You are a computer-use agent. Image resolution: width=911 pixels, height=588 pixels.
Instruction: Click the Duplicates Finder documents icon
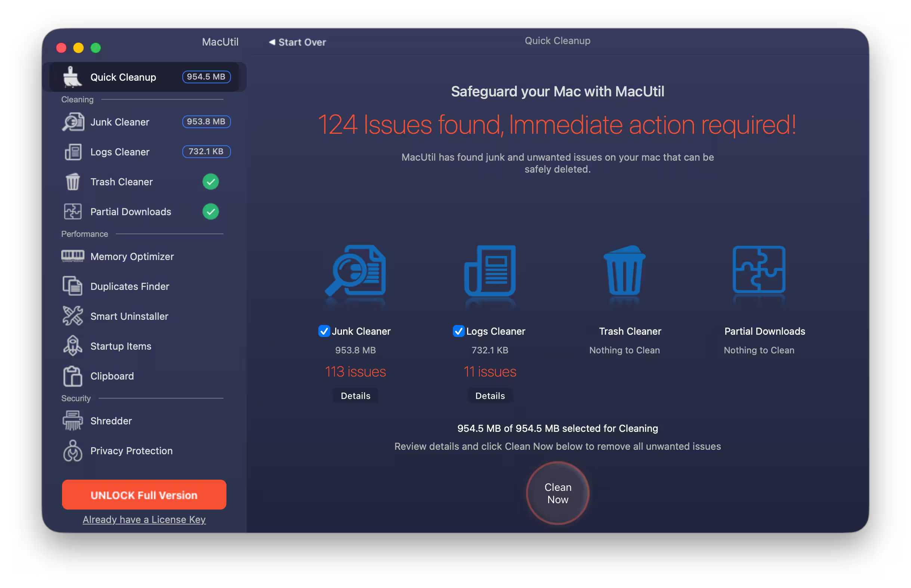(x=72, y=286)
